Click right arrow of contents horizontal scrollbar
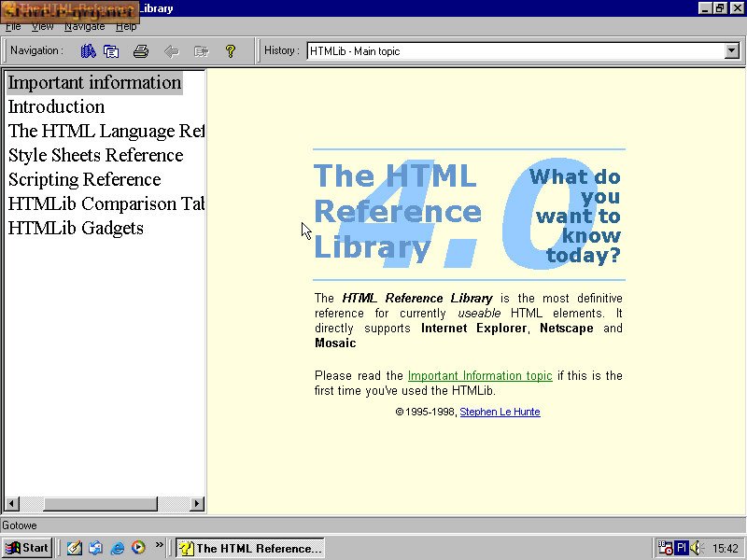This screenshot has width=747, height=560. coord(197,503)
